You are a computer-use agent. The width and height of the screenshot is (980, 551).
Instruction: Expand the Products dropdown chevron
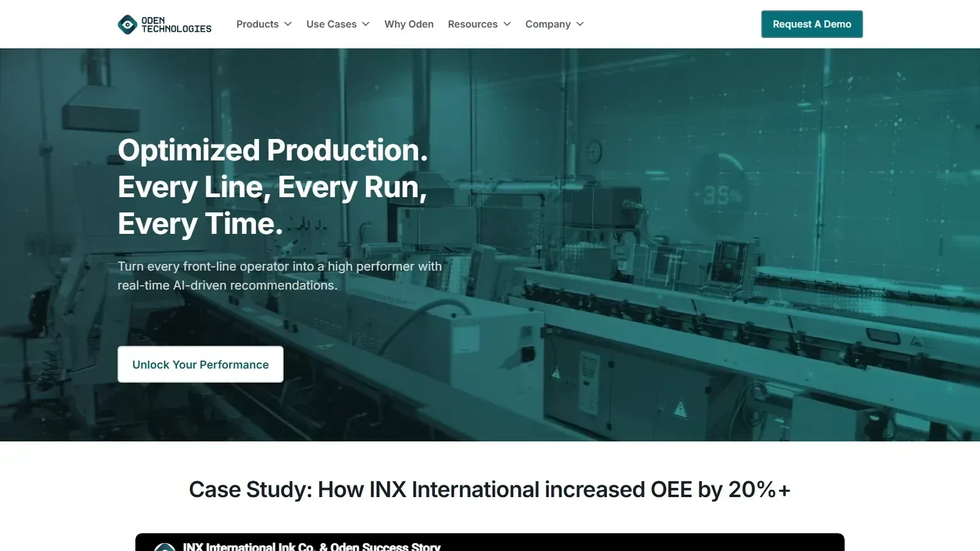(288, 24)
